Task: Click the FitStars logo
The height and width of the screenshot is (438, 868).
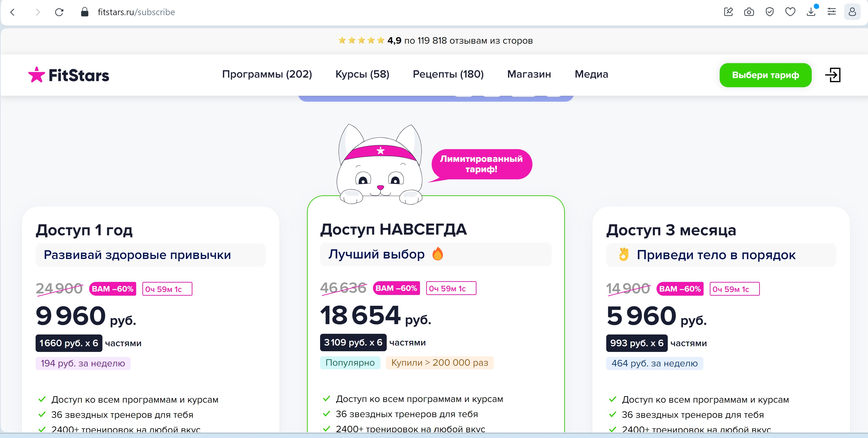Action: [x=69, y=75]
